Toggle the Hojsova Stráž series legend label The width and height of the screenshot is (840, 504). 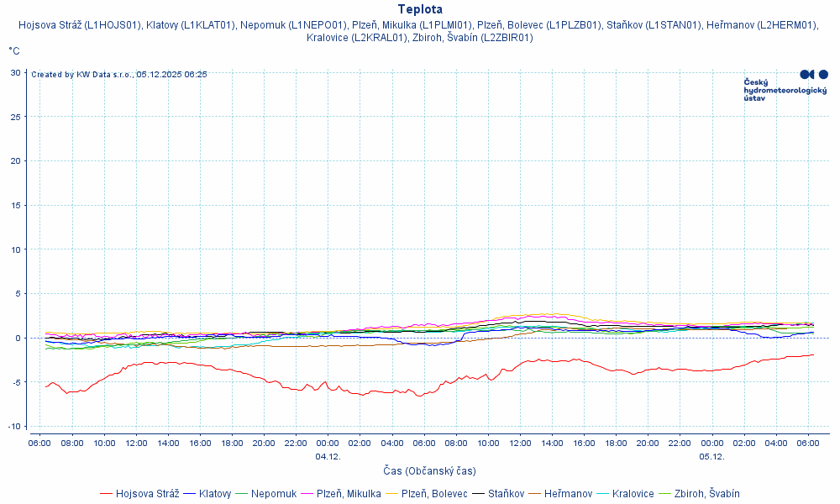[147, 494]
